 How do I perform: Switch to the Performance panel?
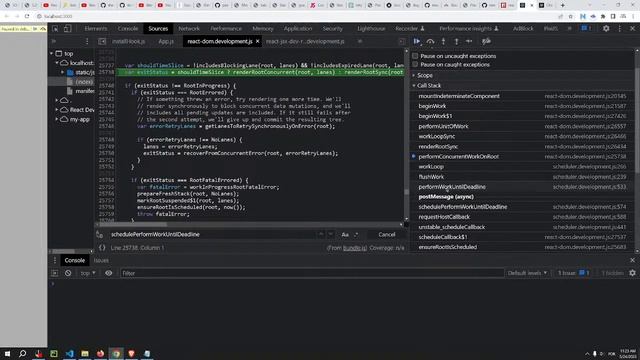click(x=226, y=29)
